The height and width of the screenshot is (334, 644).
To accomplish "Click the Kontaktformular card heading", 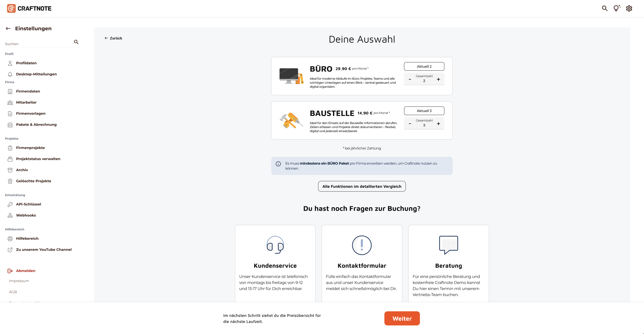I will tap(362, 266).
